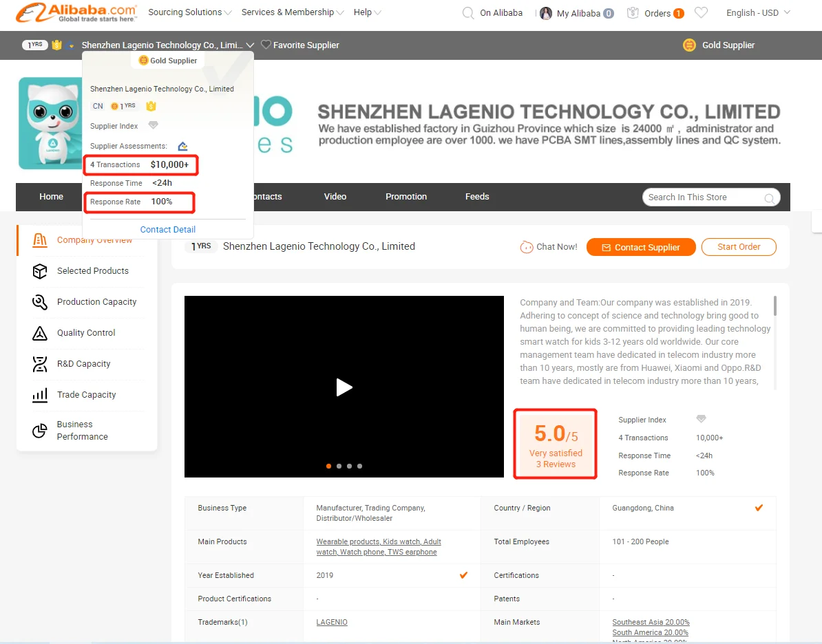Select the first video carousel dot

[x=328, y=466]
